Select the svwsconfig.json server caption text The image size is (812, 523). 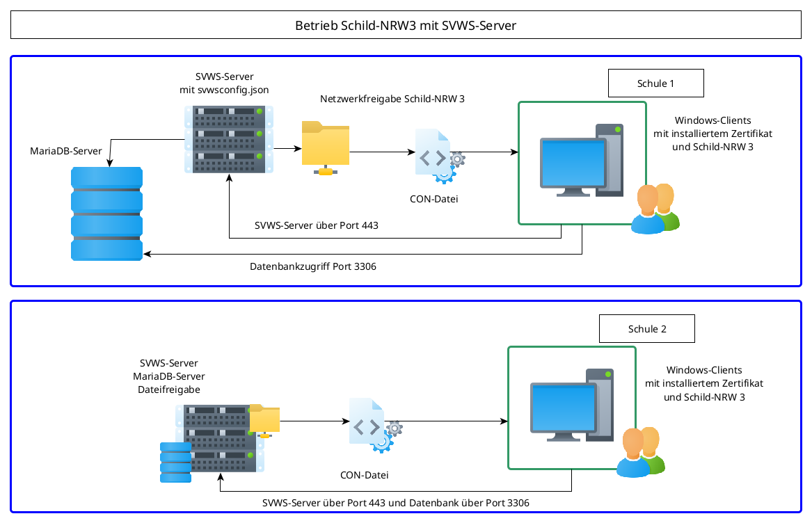point(224,90)
